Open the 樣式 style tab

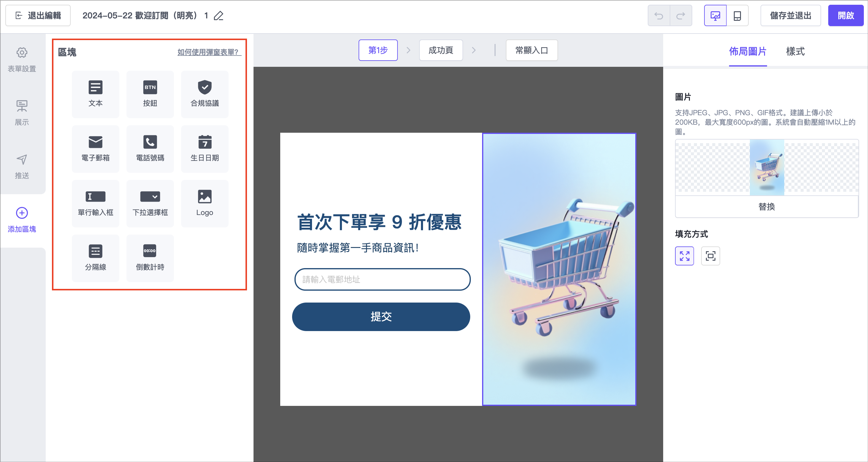(x=795, y=52)
